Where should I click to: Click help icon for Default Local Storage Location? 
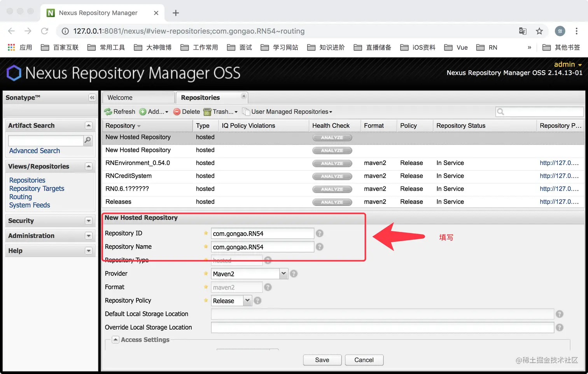click(x=559, y=314)
